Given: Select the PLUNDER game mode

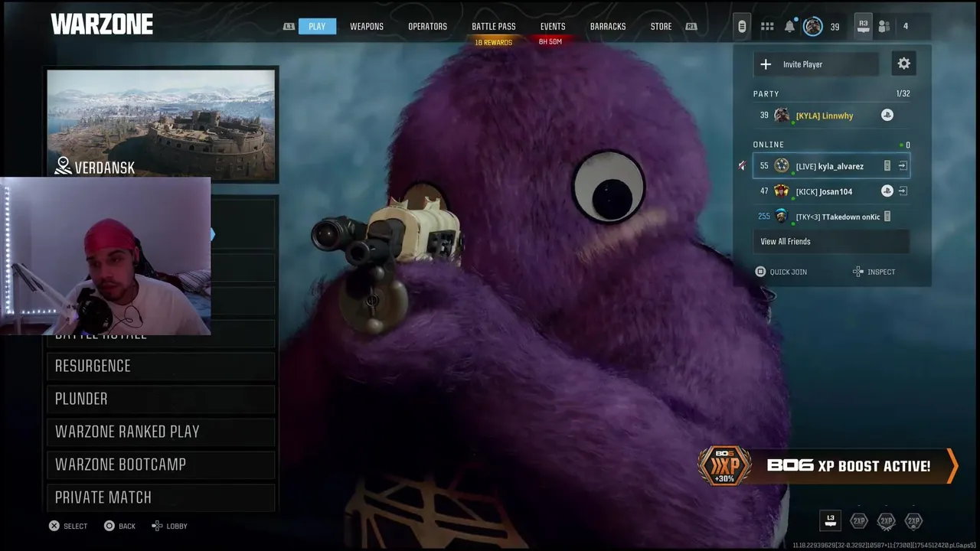Looking at the screenshot, I should (161, 399).
